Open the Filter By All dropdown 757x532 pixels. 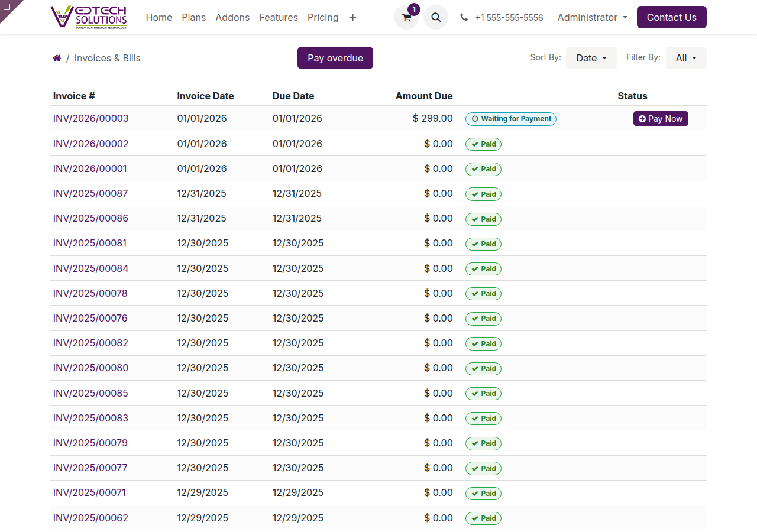[x=686, y=58]
